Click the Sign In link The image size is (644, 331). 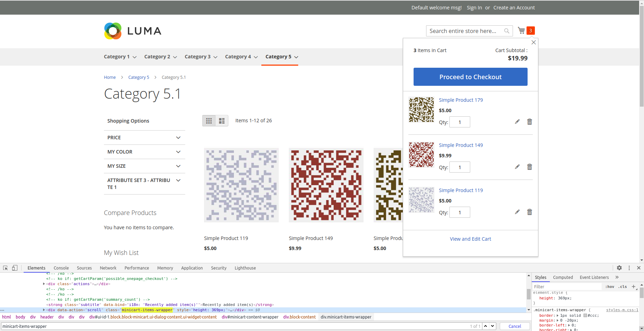[x=474, y=8]
